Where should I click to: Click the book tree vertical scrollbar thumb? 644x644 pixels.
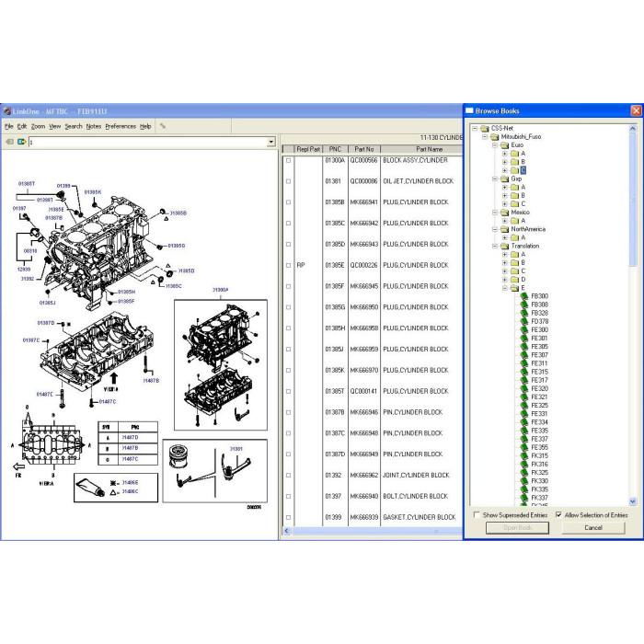tap(633, 199)
